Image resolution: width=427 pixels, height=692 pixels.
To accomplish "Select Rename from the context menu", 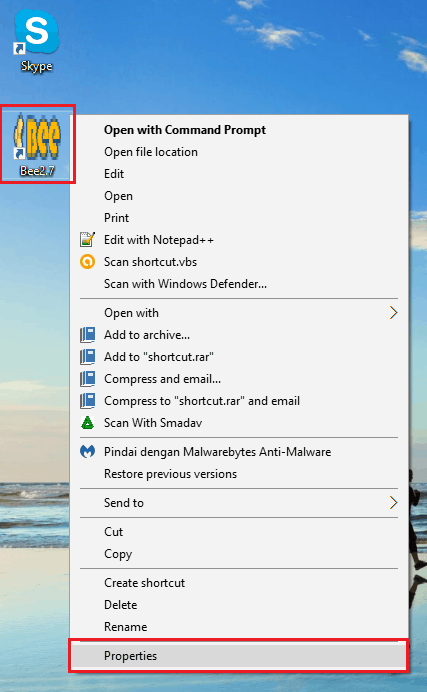I will [x=125, y=627].
